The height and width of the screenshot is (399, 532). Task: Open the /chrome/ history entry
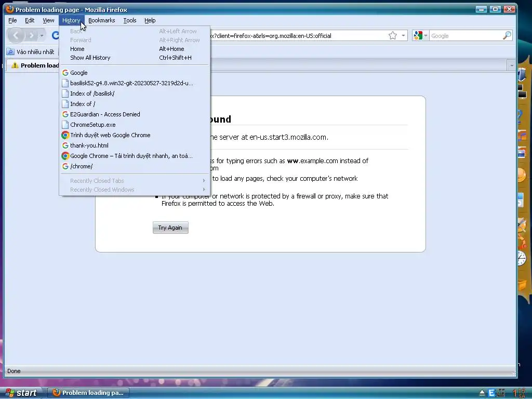(x=135, y=166)
